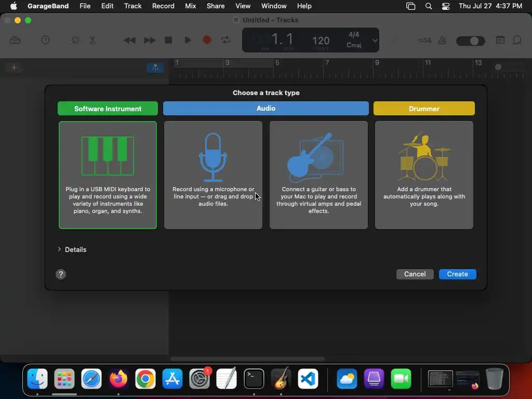532x399 pixels.
Task: Open the Help menu
Action: click(304, 6)
